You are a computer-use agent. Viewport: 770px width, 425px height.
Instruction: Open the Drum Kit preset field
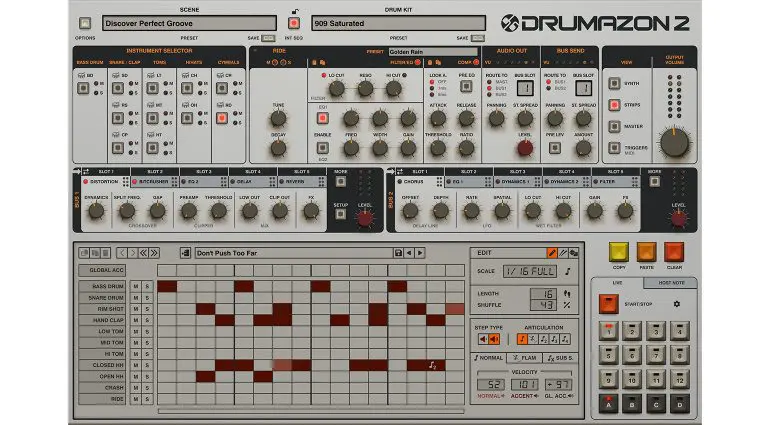[397, 22]
